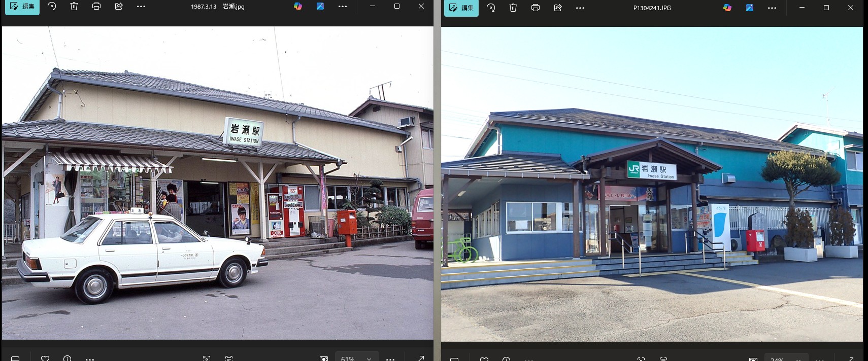
Task: Enter fullscreen for the left photo
Action: coord(420,358)
